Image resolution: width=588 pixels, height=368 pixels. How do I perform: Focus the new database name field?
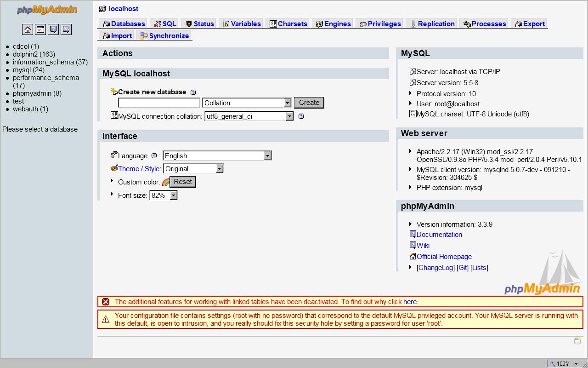click(159, 103)
